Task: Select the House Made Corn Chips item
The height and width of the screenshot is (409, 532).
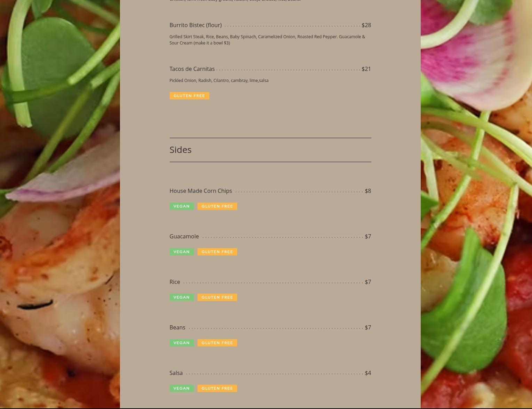Action: point(201,191)
